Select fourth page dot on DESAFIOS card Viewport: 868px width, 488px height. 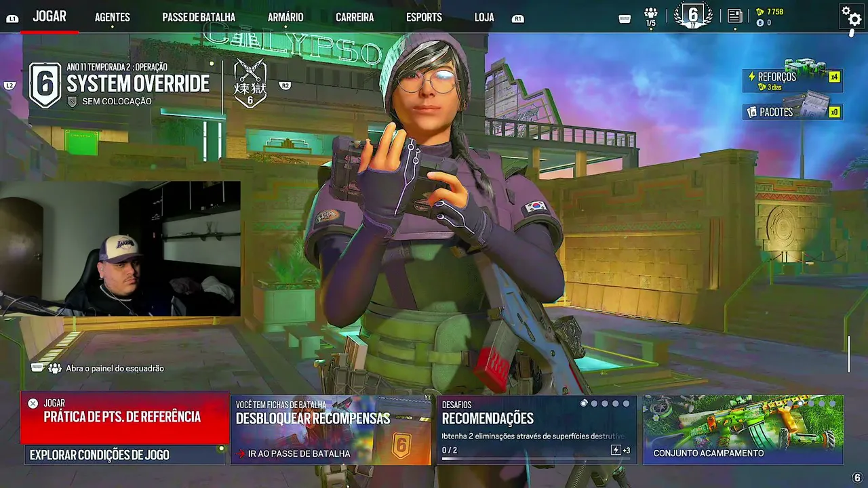click(x=616, y=403)
